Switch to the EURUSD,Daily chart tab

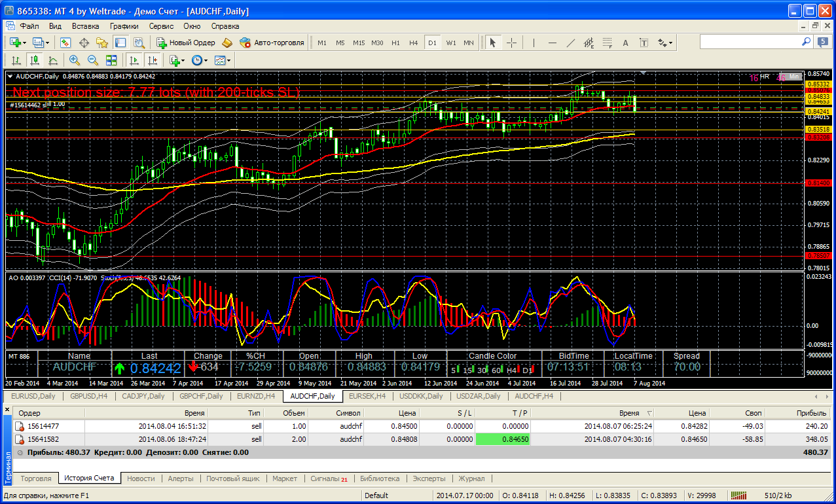(33, 396)
